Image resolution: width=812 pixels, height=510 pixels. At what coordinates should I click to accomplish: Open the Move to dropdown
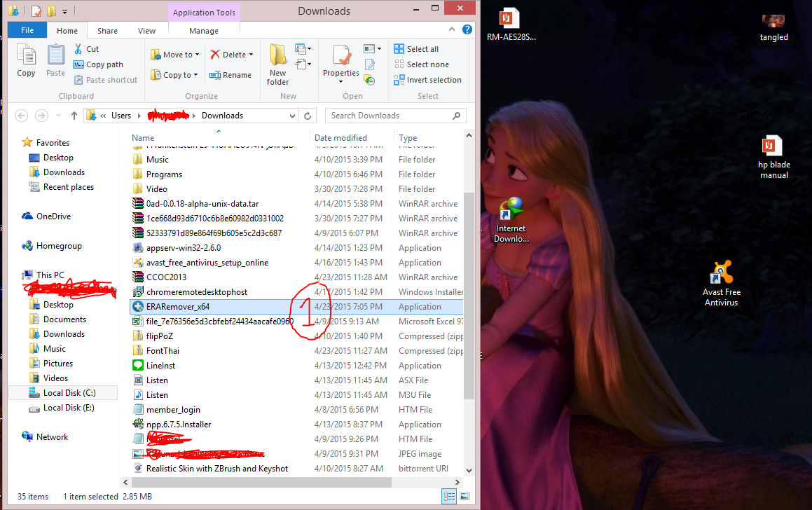175,55
